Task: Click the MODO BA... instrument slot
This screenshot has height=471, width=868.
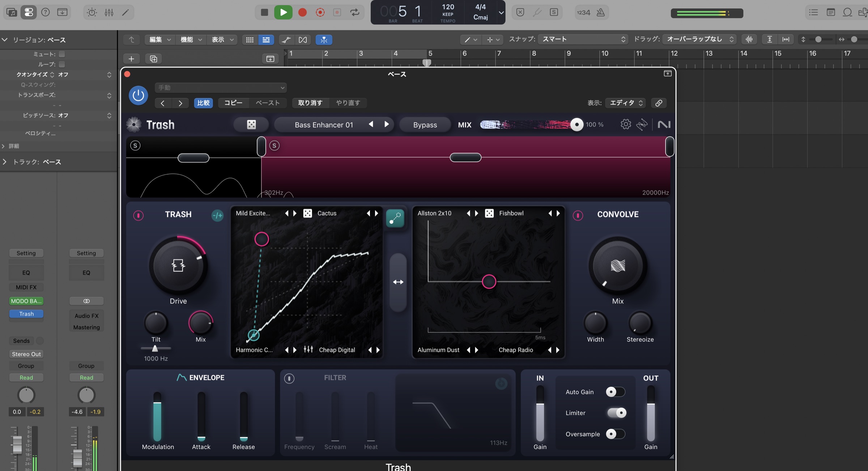Action: tap(26, 301)
